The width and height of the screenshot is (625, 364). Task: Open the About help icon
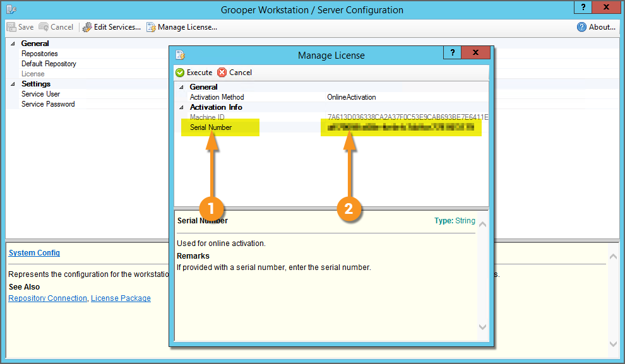click(x=581, y=27)
